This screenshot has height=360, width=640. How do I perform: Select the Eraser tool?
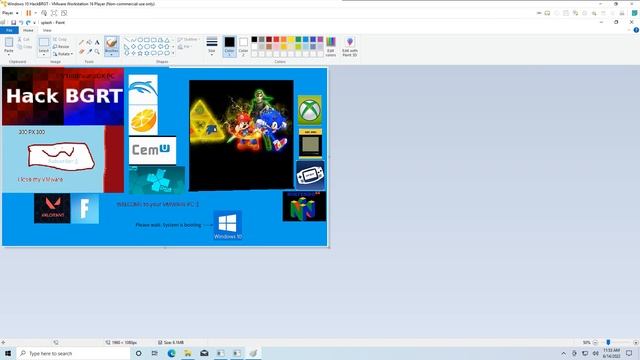tap(81, 52)
